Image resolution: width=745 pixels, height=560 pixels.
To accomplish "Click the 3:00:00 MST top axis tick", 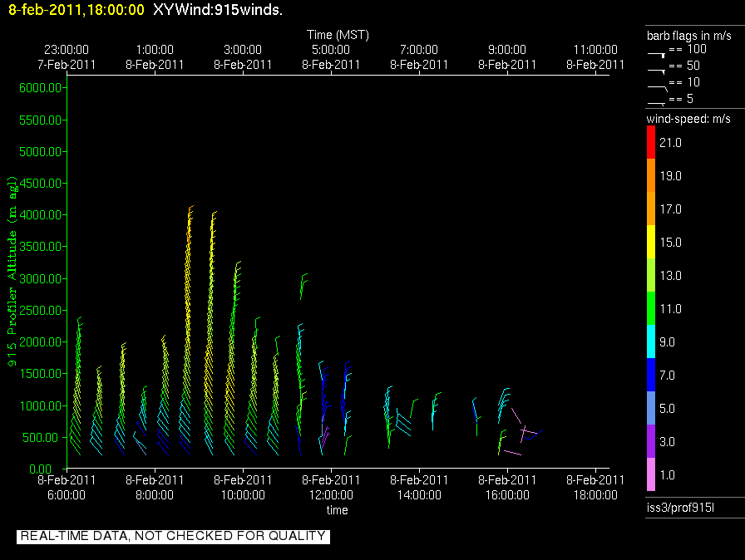I will [243, 50].
